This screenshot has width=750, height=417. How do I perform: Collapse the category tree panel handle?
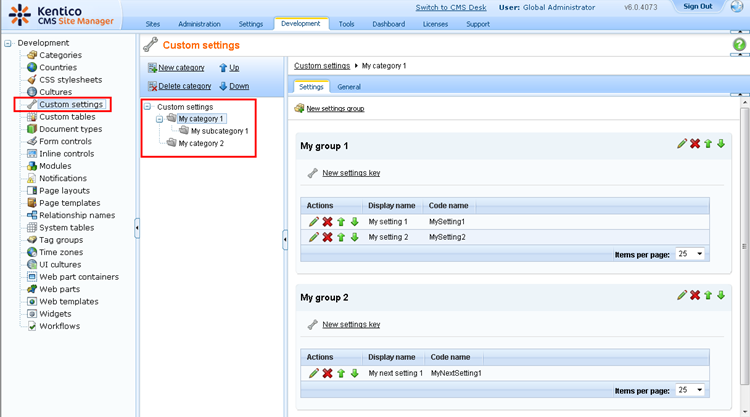(285, 240)
